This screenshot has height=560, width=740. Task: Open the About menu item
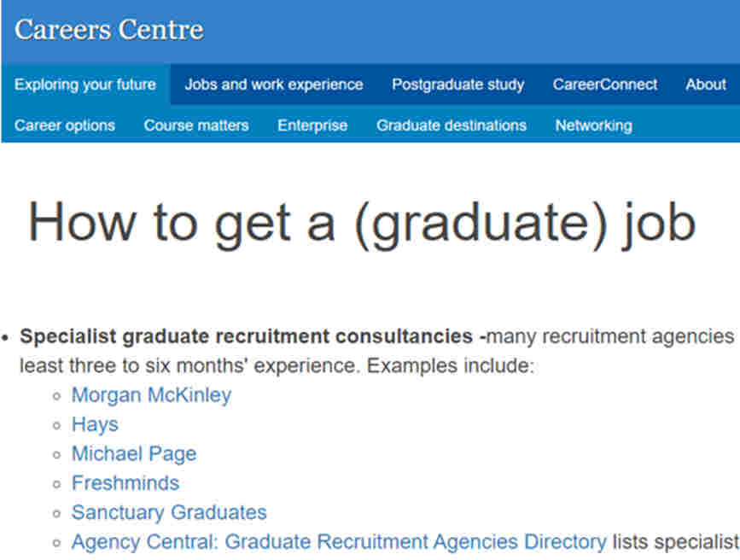click(x=705, y=85)
